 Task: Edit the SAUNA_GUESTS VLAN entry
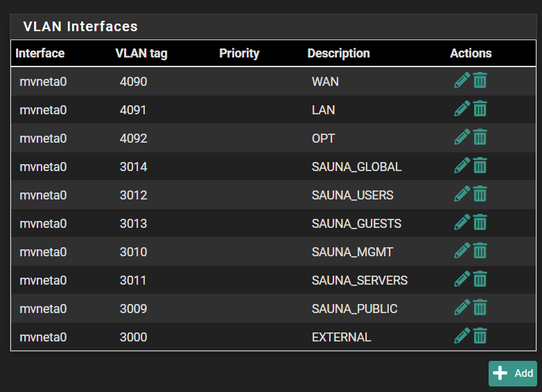(462, 222)
